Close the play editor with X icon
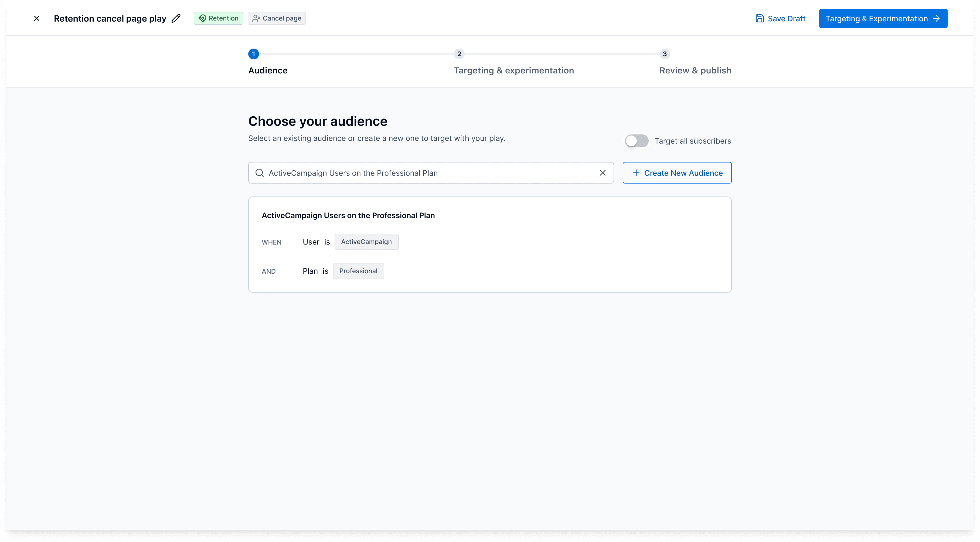 36,18
